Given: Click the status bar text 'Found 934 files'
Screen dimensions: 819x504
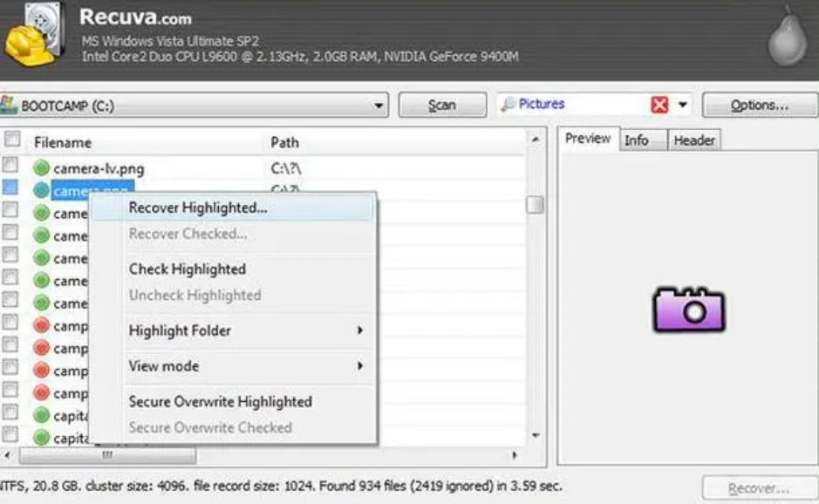Looking at the screenshot, I should [x=363, y=486].
